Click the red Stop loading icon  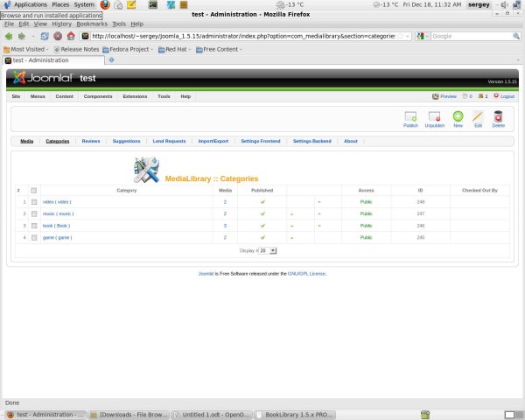click(x=58, y=36)
